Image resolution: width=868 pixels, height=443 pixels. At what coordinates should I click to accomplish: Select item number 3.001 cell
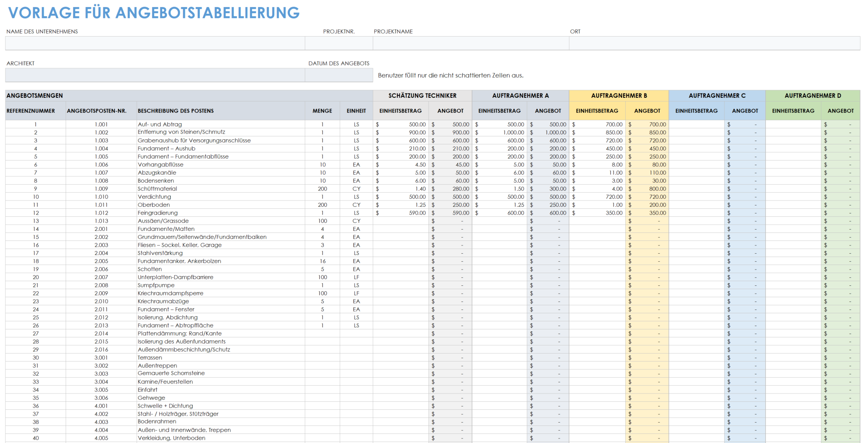click(x=101, y=358)
